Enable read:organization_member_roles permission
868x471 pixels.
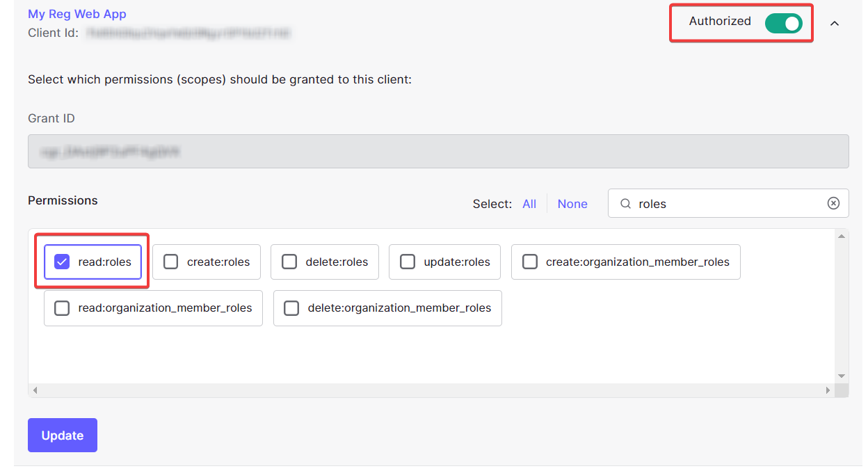point(62,308)
